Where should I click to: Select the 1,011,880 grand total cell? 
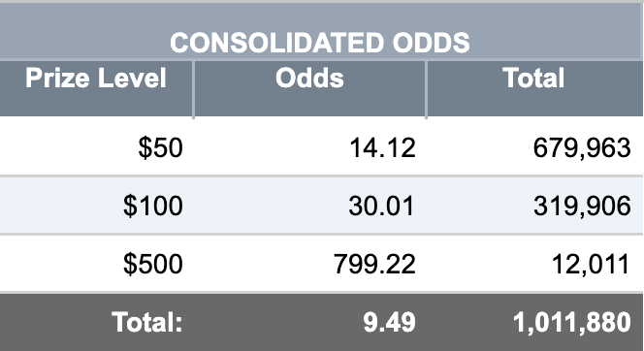click(571, 322)
